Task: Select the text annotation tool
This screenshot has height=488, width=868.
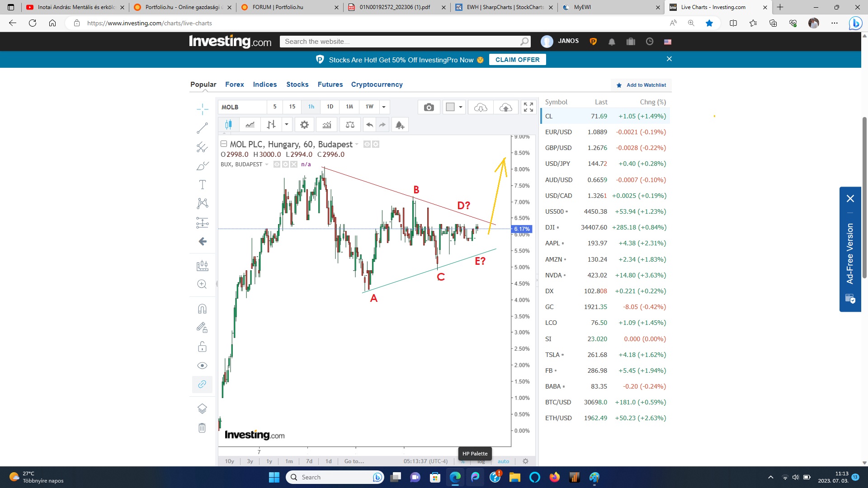Action: 203,184
